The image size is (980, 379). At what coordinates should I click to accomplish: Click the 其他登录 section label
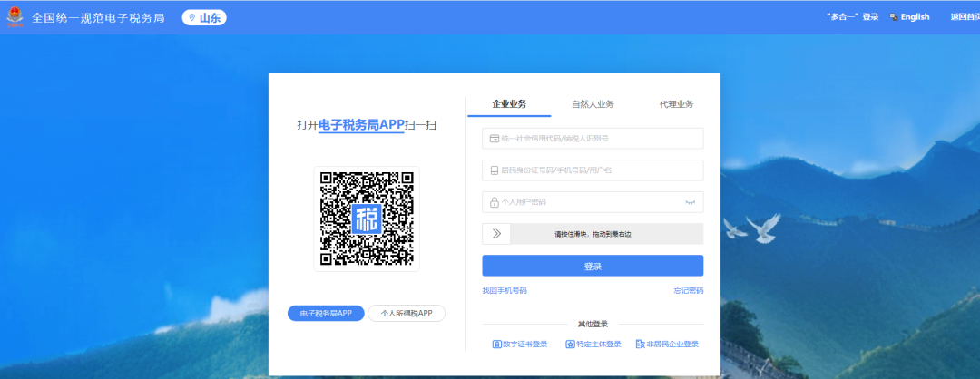coord(593,324)
